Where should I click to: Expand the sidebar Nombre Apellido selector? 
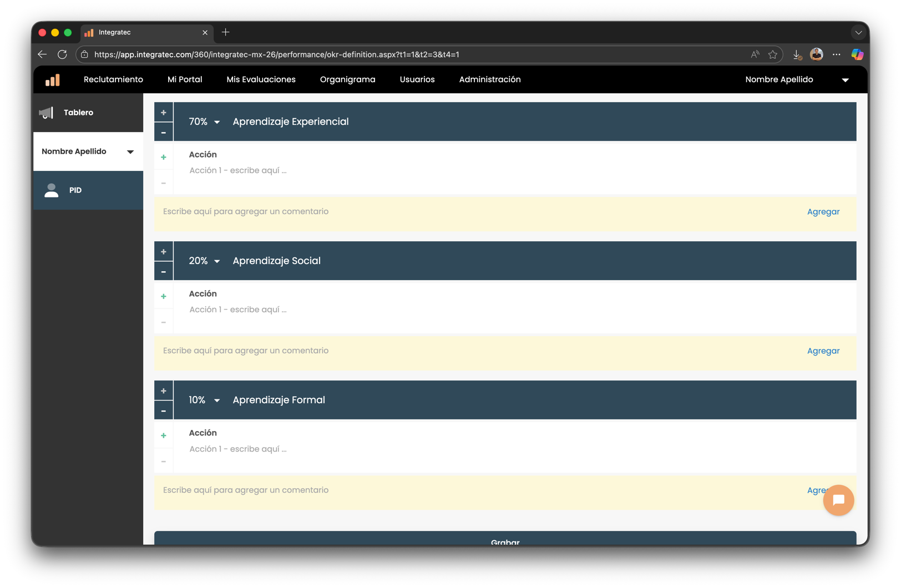(x=88, y=151)
